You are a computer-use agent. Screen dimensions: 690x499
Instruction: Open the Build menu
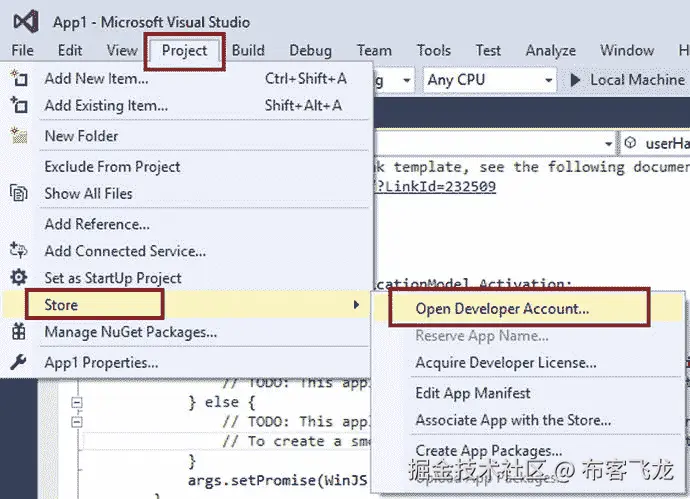point(248,50)
